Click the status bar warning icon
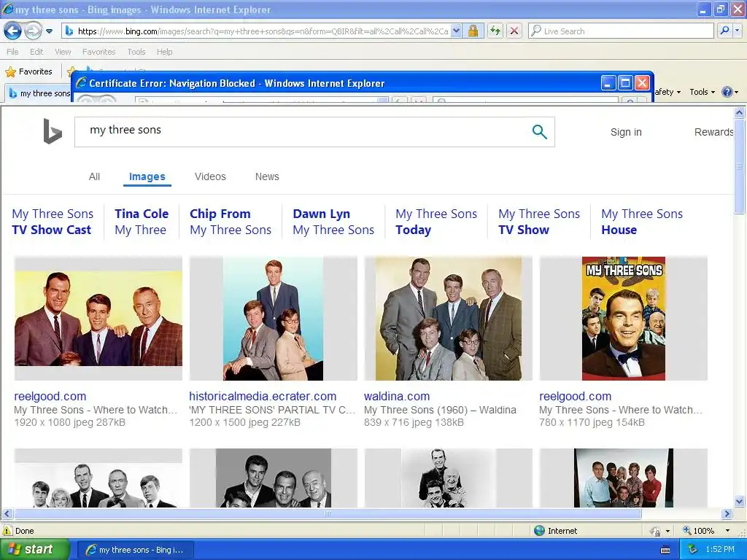The image size is (747, 560). tap(7, 531)
